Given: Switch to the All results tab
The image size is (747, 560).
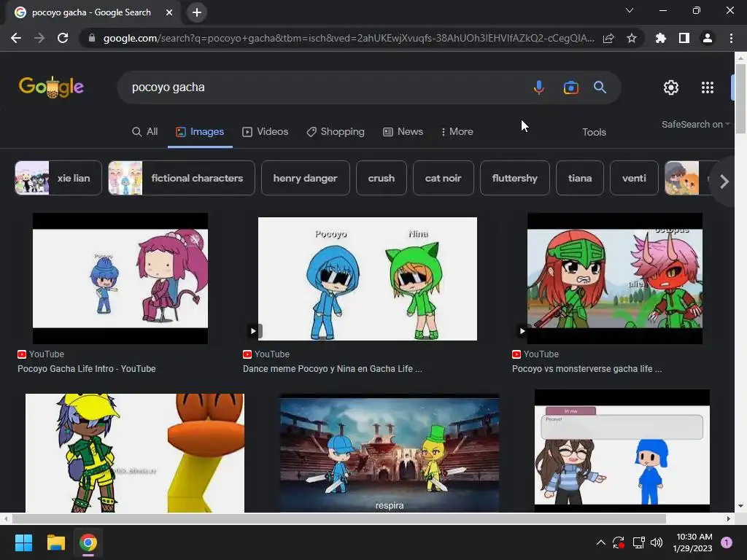Looking at the screenshot, I should [x=145, y=132].
